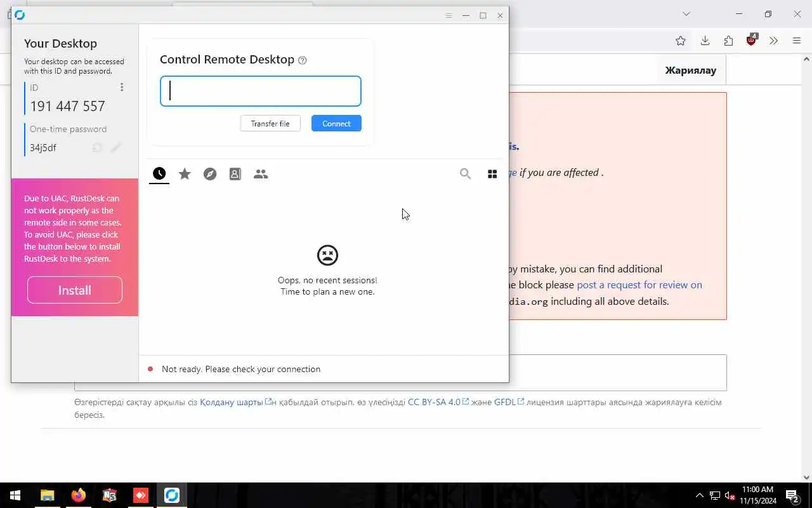Open RustDesk settings hamburger menu
This screenshot has height=508, width=812.
(x=449, y=15)
